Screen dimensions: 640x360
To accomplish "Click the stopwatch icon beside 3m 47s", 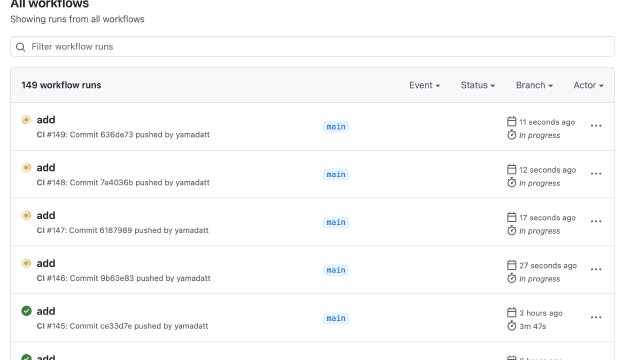I will 511,326.
